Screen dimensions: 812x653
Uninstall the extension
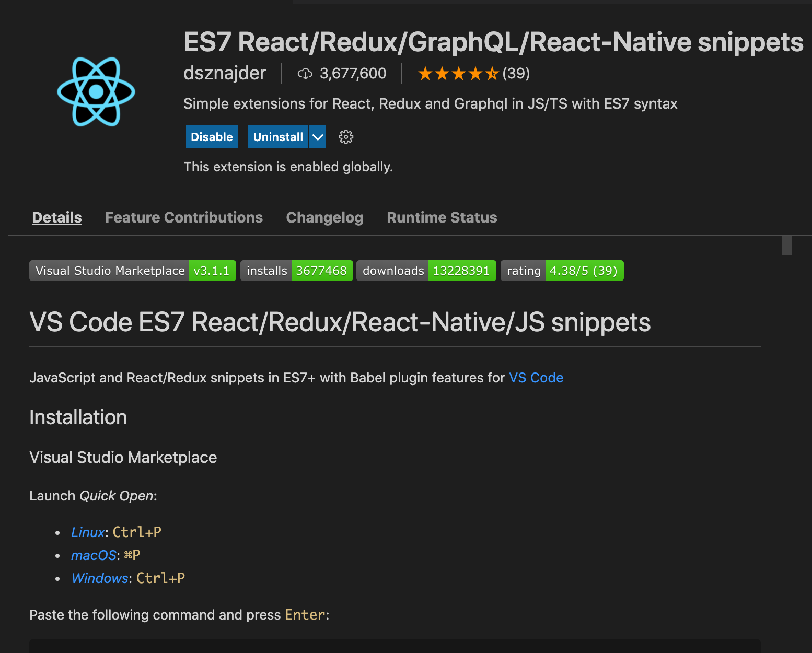pos(278,137)
